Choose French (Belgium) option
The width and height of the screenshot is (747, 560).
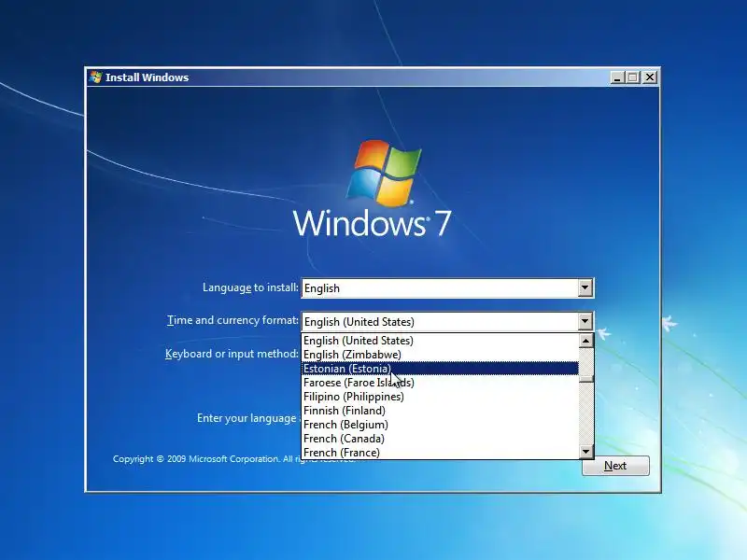click(x=440, y=425)
